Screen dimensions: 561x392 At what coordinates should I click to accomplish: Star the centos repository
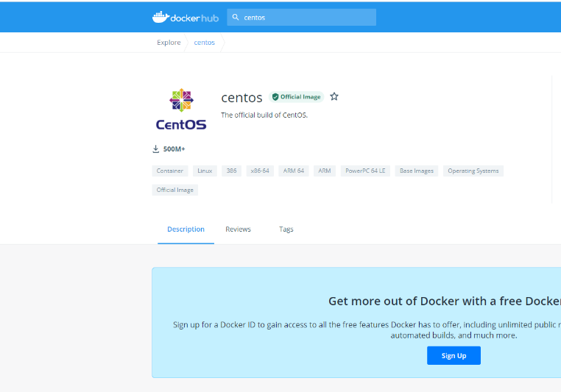[334, 96]
